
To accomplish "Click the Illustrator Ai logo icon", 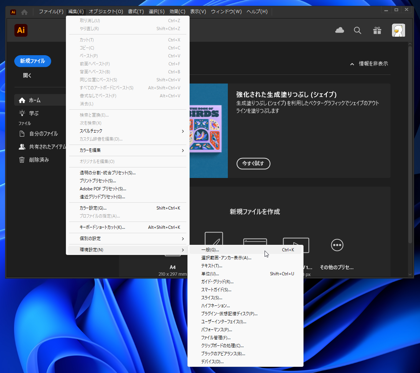I will pyautogui.click(x=21, y=30).
